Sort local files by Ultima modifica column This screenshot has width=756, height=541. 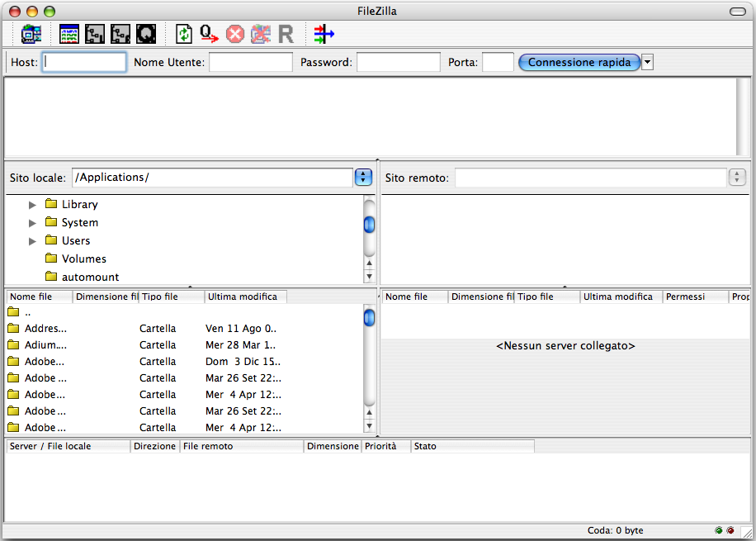click(245, 297)
